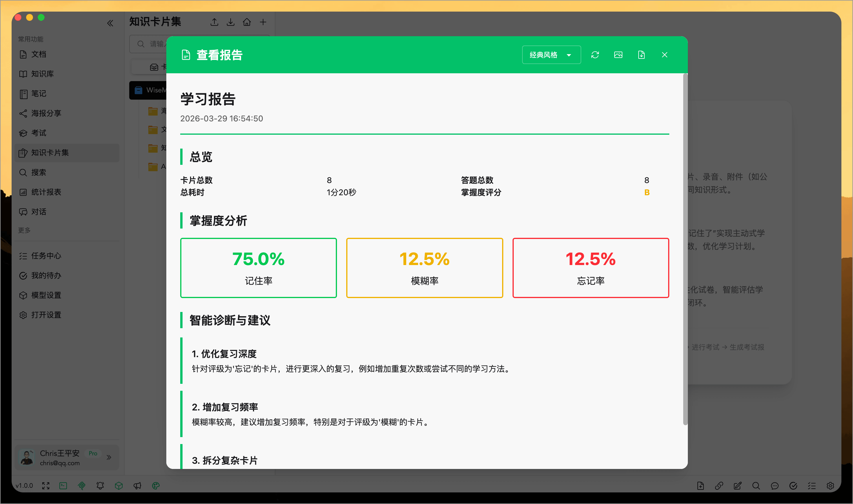This screenshot has width=853, height=504.
Task: Refresh the learning report
Action: coord(595,55)
